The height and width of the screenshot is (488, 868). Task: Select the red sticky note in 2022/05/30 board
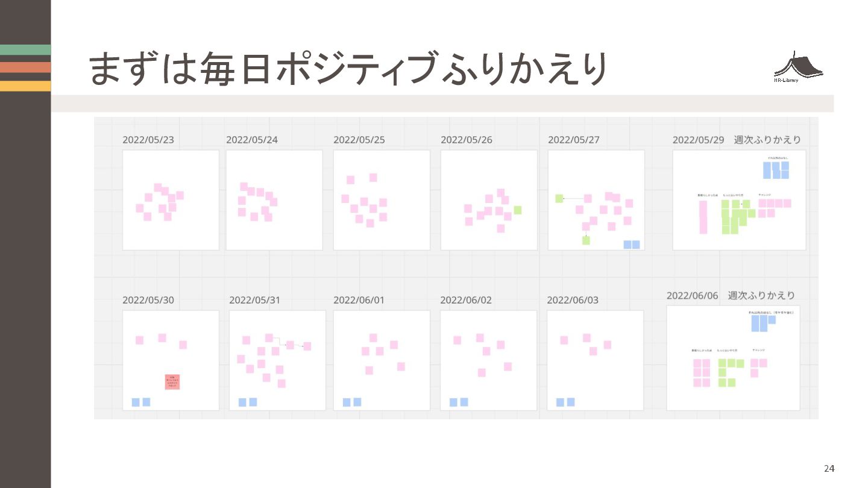click(x=172, y=382)
